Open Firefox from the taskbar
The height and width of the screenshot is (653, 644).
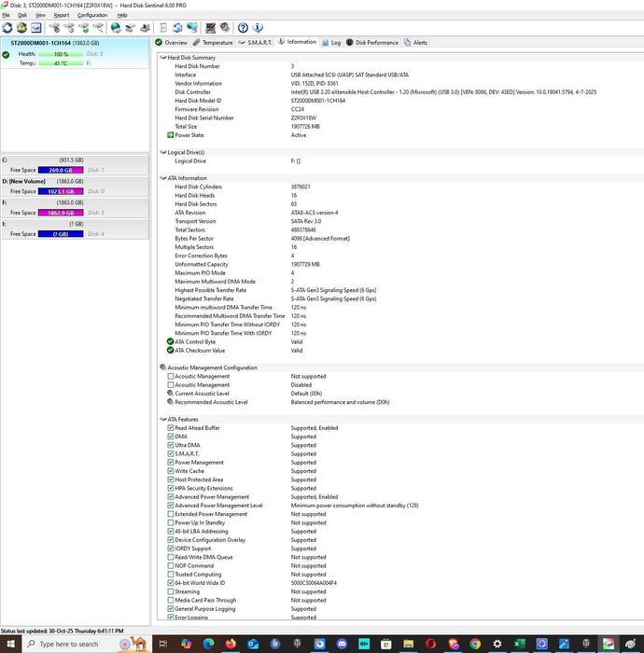tap(231, 644)
